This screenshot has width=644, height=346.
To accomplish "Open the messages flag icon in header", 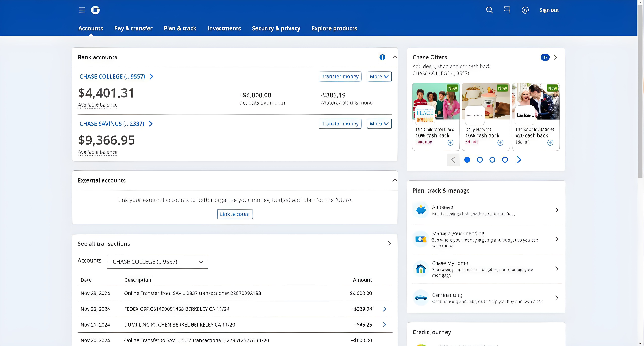I will (x=507, y=10).
